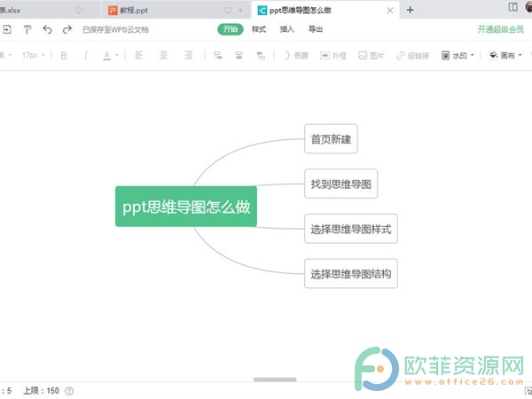Select the 选择思维导图结构 node

click(x=351, y=273)
